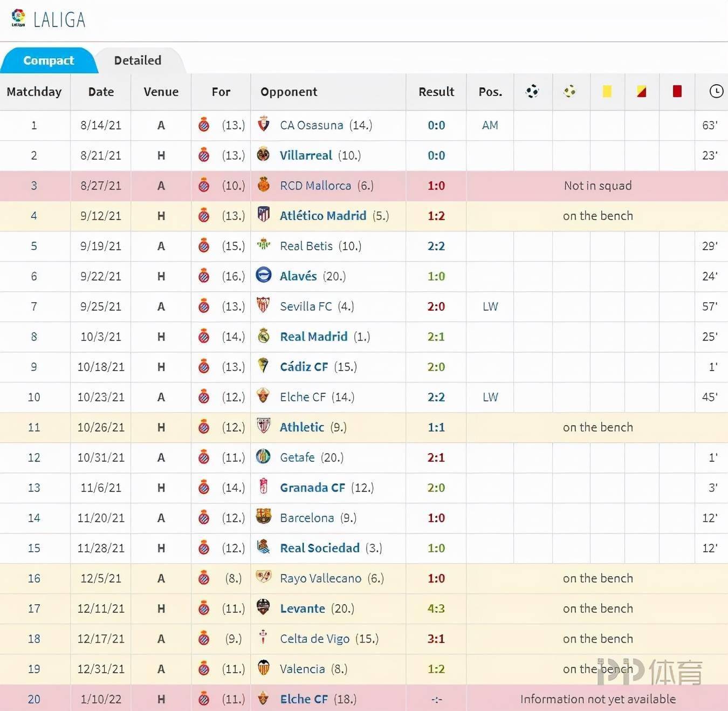The height and width of the screenshot is (711, 728).
Task: Click the 45' minutes value for Elche
Action: click(x=710, y=397)
